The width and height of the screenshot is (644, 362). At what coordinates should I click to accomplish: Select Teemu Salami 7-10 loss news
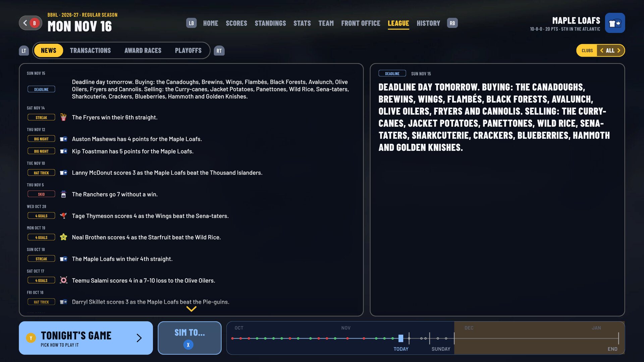[191, 280]
